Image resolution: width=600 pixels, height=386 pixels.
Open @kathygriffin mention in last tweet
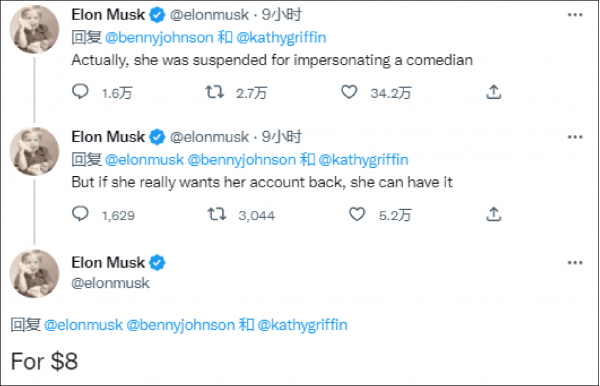pyautogui.click(x=302, y=325)
